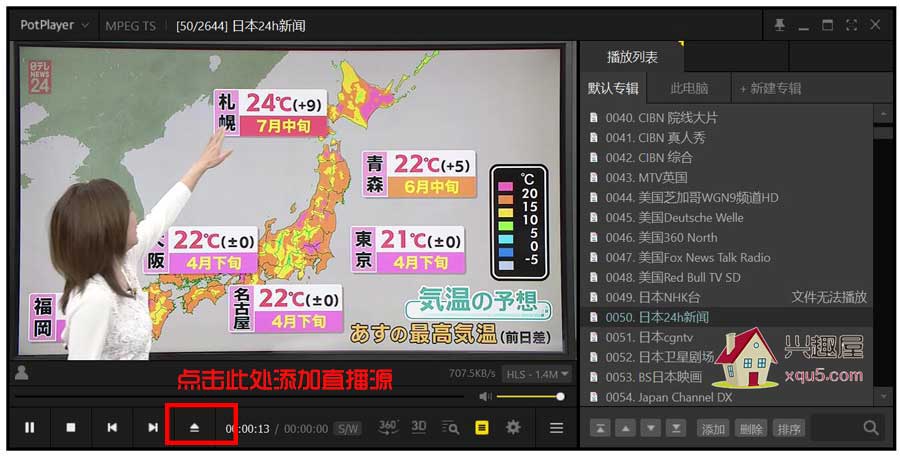Toggle the yellow playlist panel button
The height and width of the screenshot is (457, 900).
pos(482,428)
